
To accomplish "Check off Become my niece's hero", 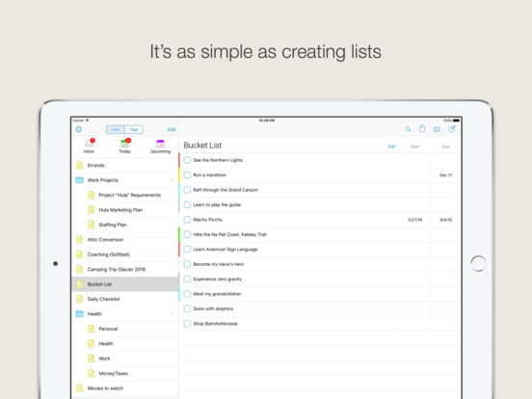I will pos(187,264).
